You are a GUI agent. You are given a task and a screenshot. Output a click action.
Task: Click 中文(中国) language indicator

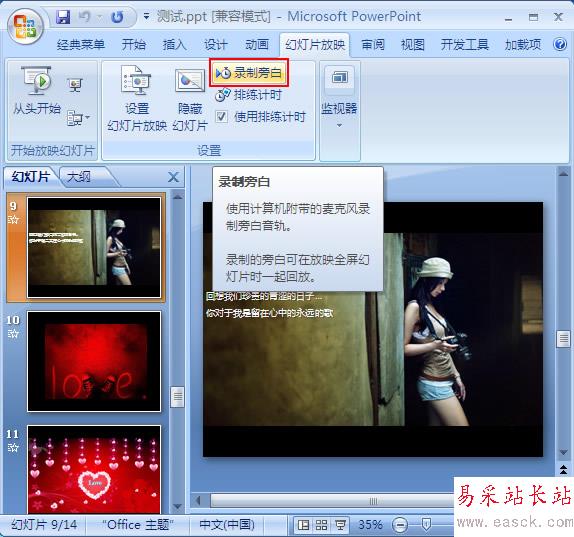(227, 525)
